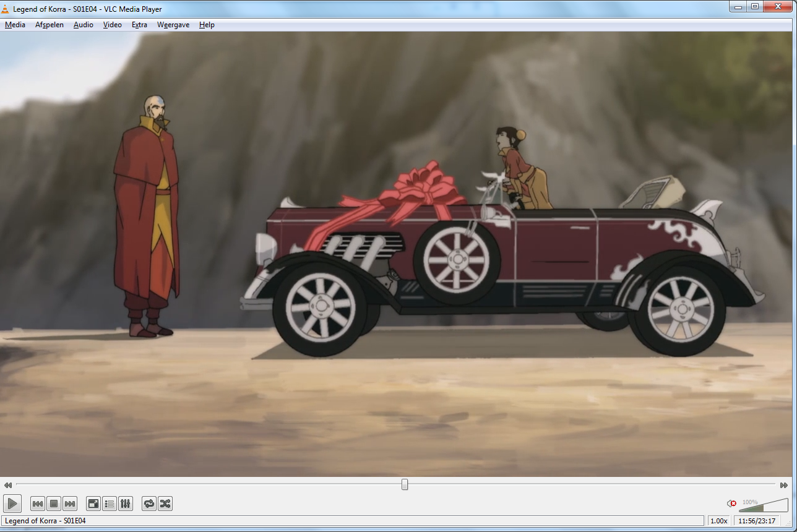Toggle fullscreen video mode
The height and width of the screenshot is (532, 797).
[x=93, y=504]
